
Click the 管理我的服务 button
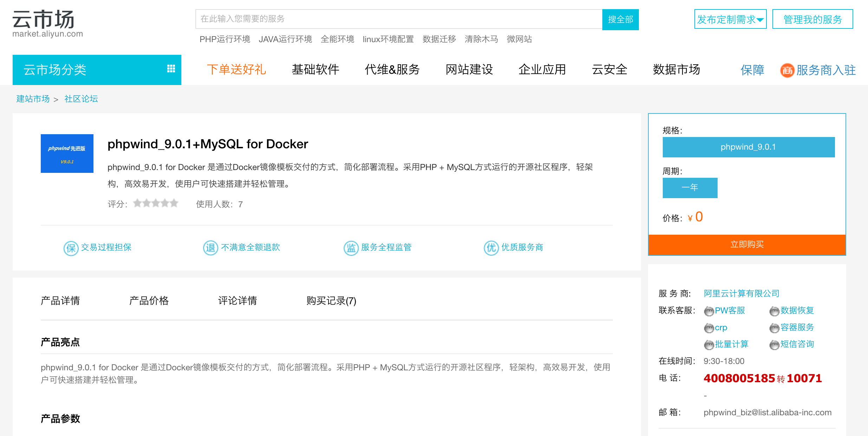click(x=812, y=19)
